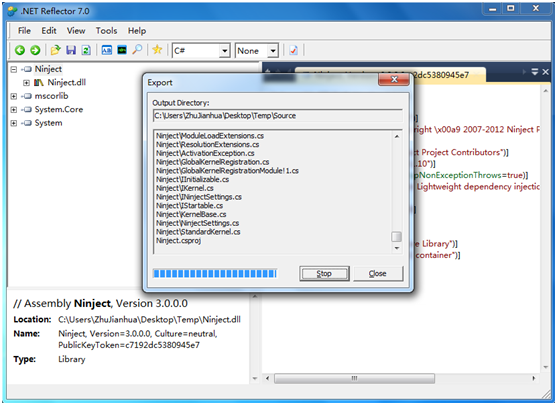Click the Output Directory path field
The height and width of the screenshot is (405, 557).
pos(277,116)
